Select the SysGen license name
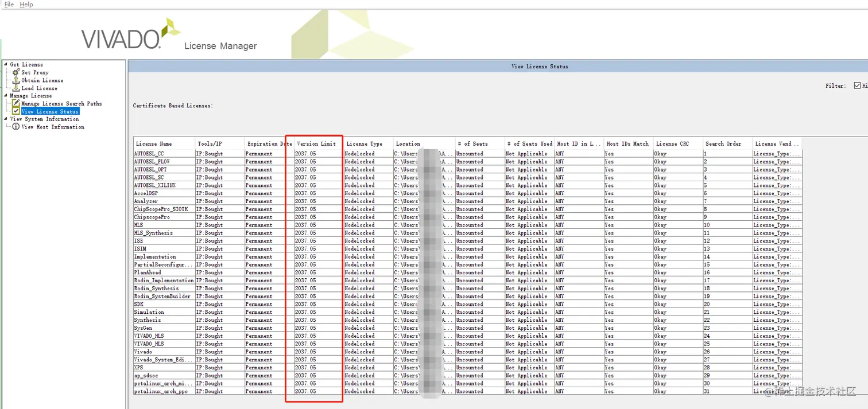The height and width of the screenshot is (409, 868). (x=143, y=328)
